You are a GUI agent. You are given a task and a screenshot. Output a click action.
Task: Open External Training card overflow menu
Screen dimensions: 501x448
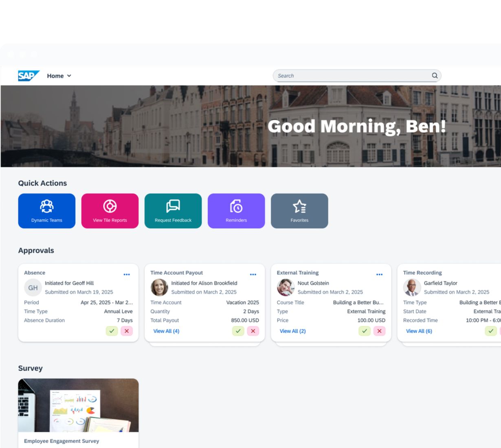point(379,275)
